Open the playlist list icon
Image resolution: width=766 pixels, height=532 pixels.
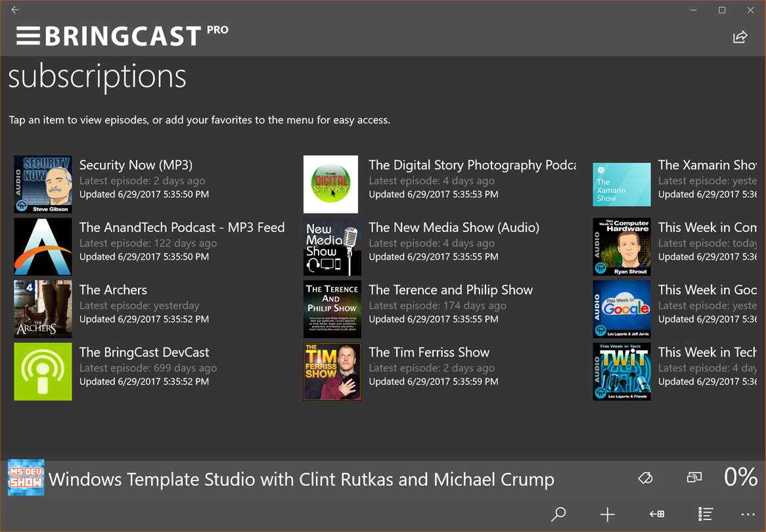[706, 514]
